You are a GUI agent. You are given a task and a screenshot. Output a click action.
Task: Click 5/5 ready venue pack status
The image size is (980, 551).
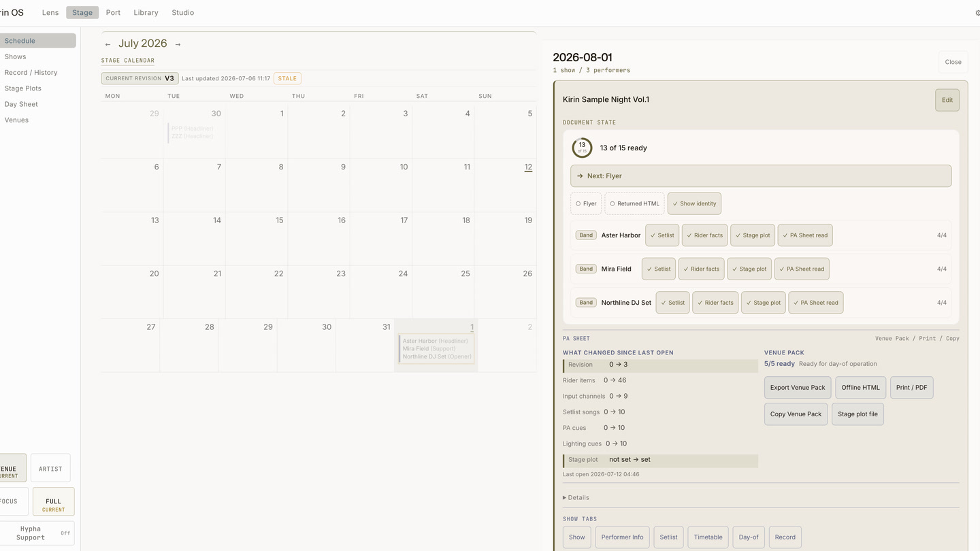[x=779, y=364]
